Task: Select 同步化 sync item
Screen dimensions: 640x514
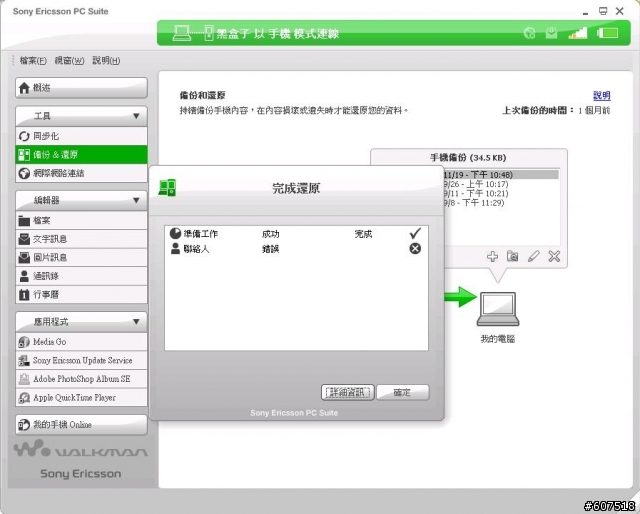Action: (81, 136)
